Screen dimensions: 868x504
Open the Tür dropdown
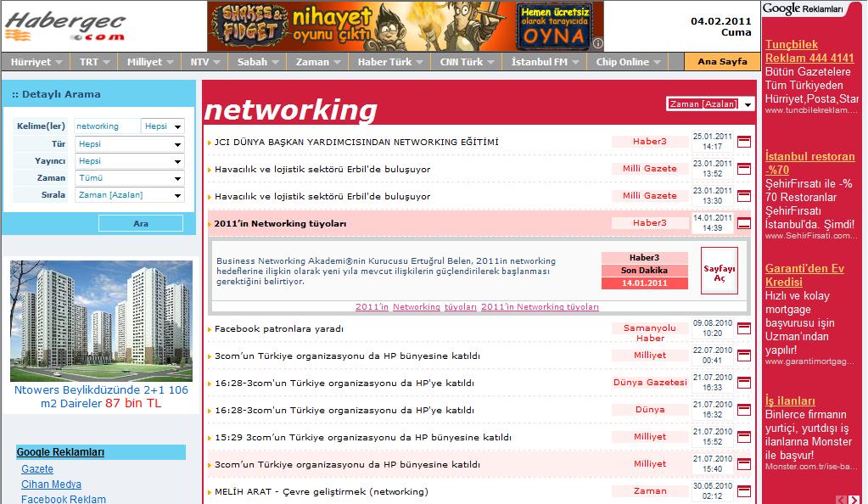pos(130,144)
